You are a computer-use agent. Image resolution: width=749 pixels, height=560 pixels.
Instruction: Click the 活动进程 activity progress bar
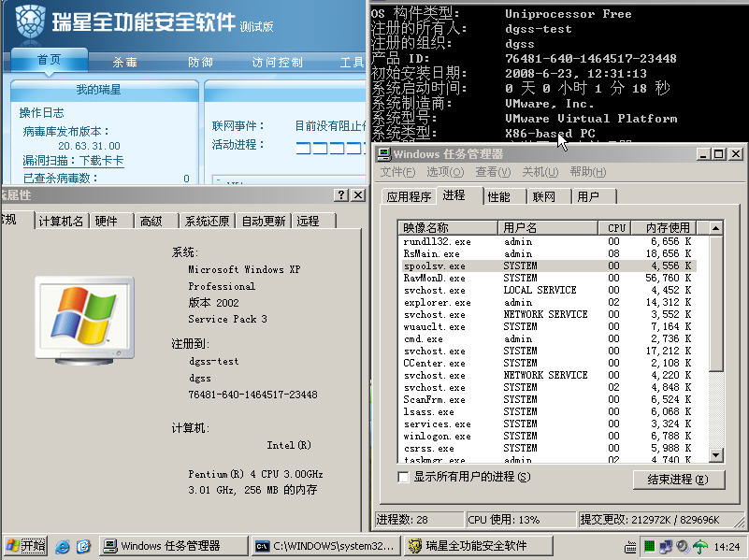[330, 148]
